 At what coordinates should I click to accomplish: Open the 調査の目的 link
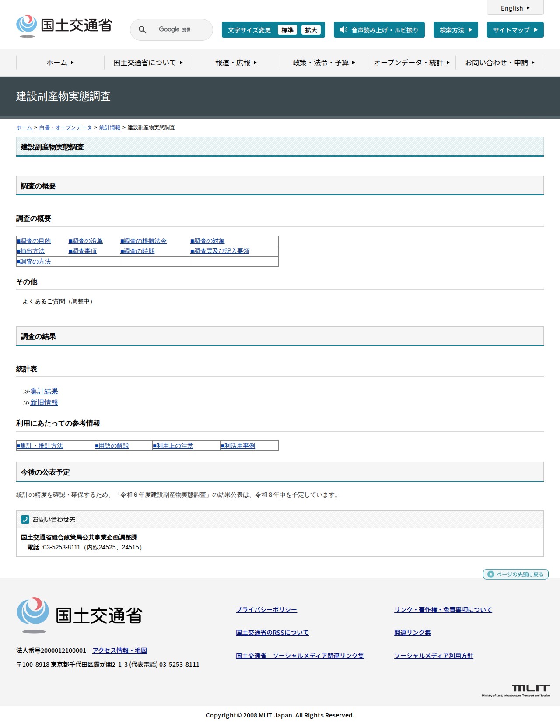point(34,241)
